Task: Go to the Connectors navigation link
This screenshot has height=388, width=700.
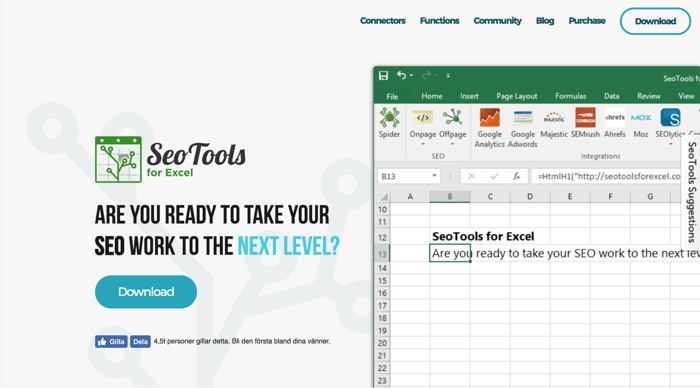Action: pos(383,21)
